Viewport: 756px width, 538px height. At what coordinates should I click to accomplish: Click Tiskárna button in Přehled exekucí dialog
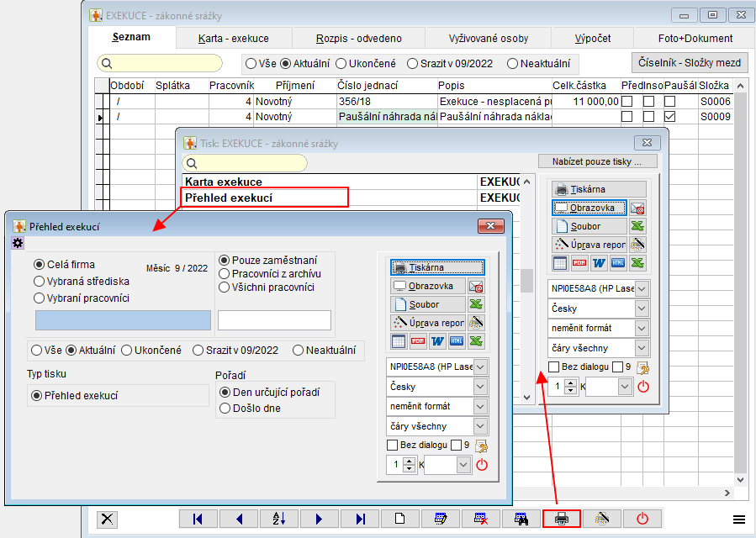(x=437, y=267)
